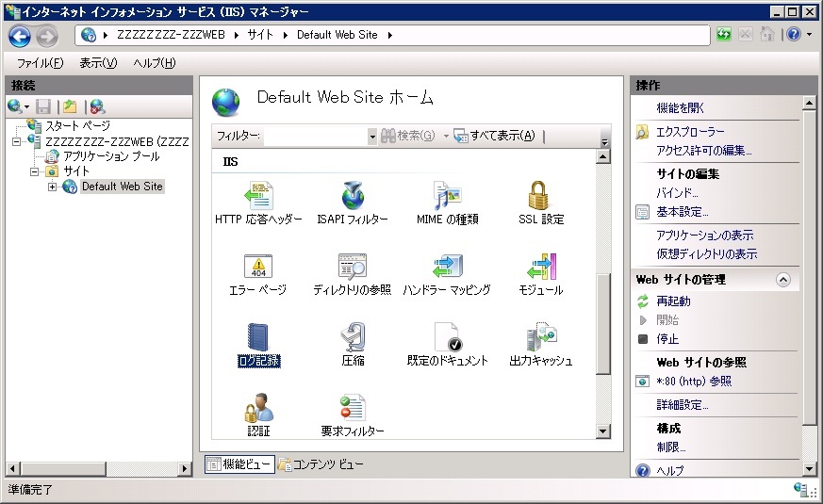
Task: Open the 認証 authentication icon
Action: (257, 408)
